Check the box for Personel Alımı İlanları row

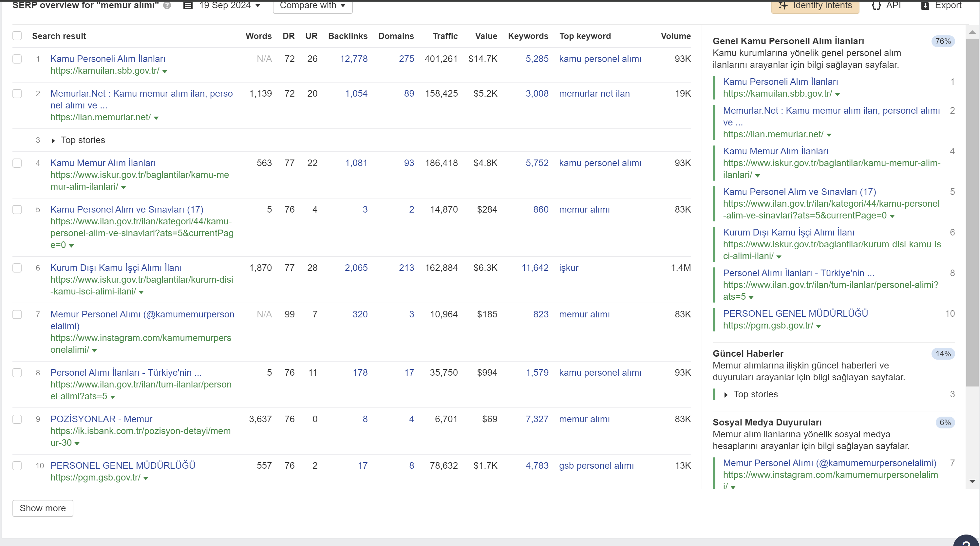pyautogui.click(x=17, y=372)
